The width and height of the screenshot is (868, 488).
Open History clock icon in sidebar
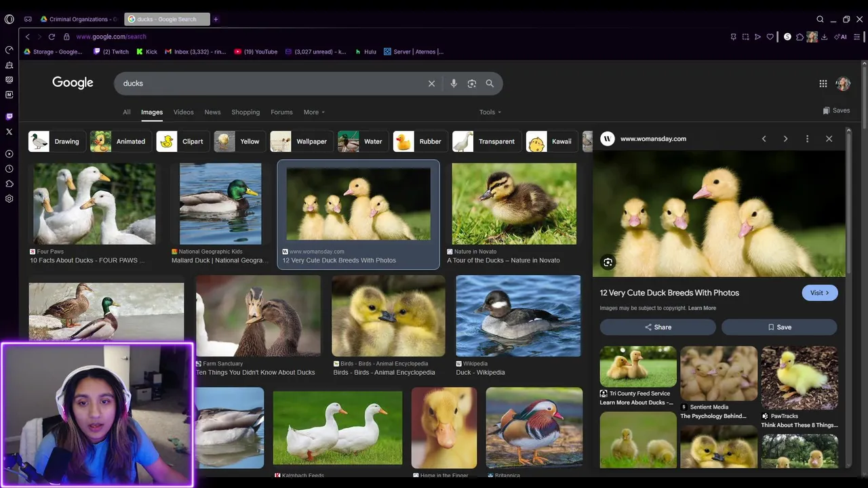pos(9,169)
